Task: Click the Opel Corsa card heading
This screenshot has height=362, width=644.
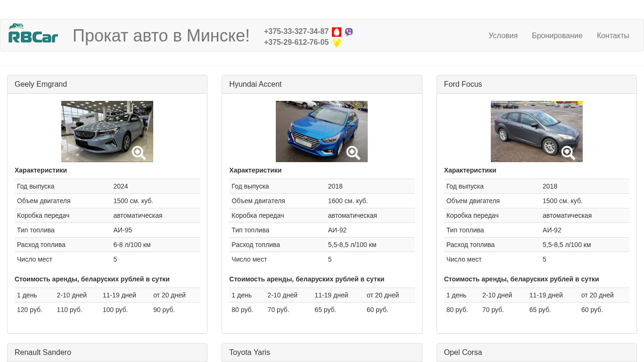Action: [463, 353]
